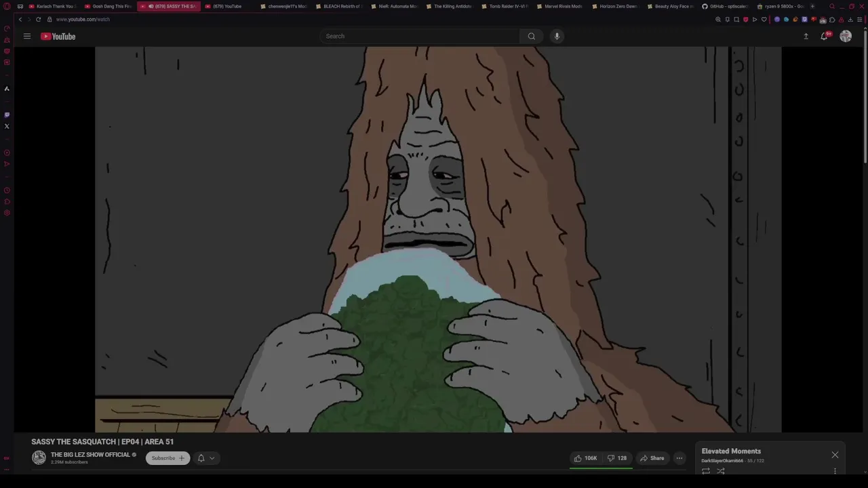Switch to the Marvel Rivals Mods tab
The width and height of the screenshot is (868, 488).
(560, 6)
